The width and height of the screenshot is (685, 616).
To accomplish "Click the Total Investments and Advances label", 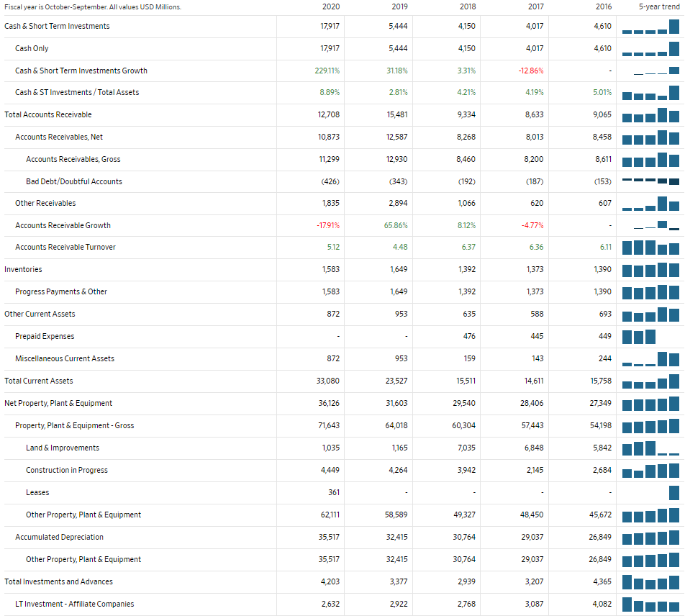I will 58,582.
